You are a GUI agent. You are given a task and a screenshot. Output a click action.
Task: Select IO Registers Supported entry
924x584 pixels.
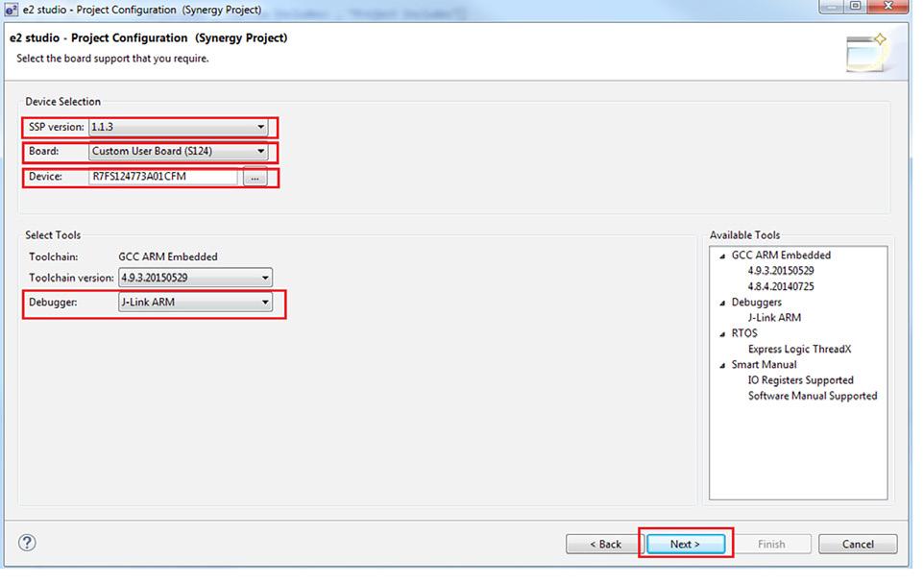(x=801, y=380)
